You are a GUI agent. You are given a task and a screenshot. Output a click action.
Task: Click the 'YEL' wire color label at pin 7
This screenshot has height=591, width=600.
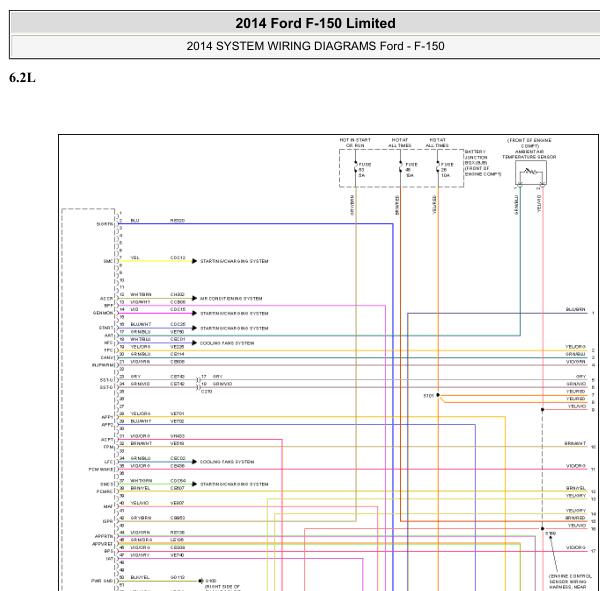coord(135,258)
